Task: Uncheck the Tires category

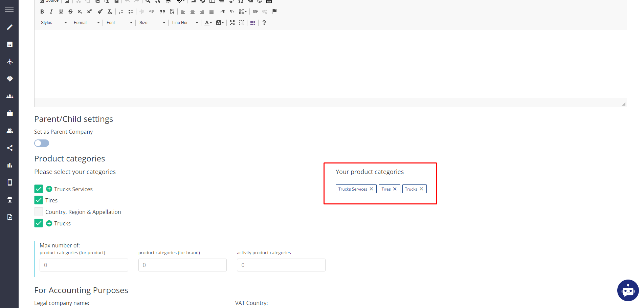Action: click(39, 200)
